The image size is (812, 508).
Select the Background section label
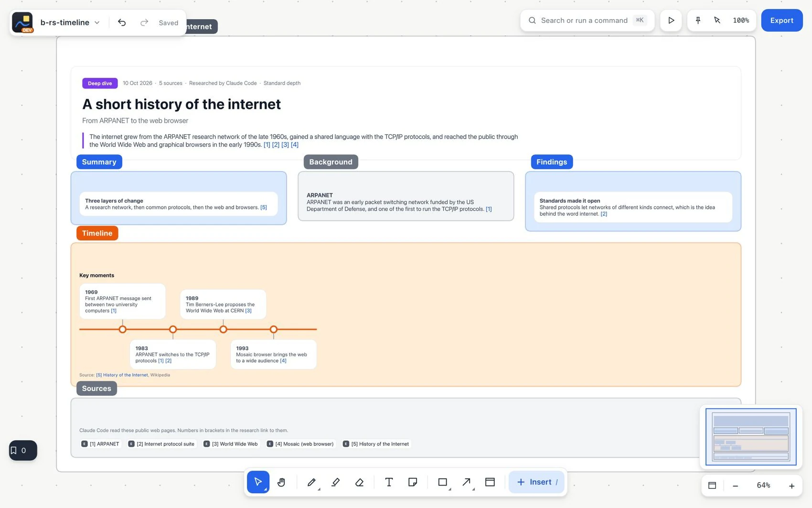[x=331, y=162]
